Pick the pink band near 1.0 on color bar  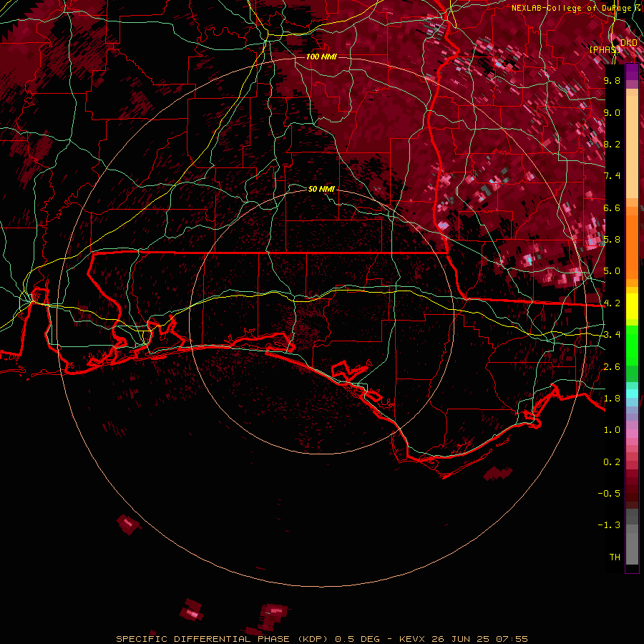632,433
